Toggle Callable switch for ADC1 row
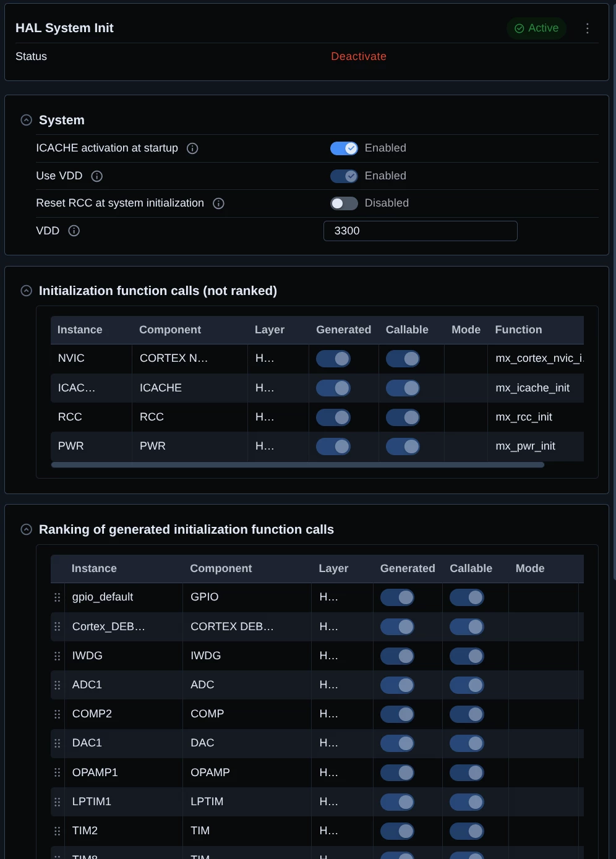Screen dimensions: 616x859 pos(467,685)
